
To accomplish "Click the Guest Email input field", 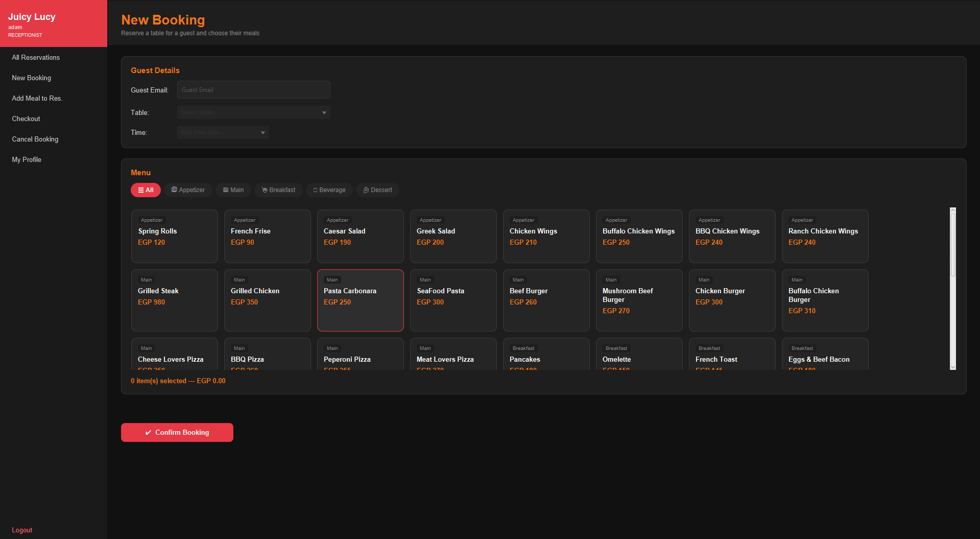I will coord(253,90).
